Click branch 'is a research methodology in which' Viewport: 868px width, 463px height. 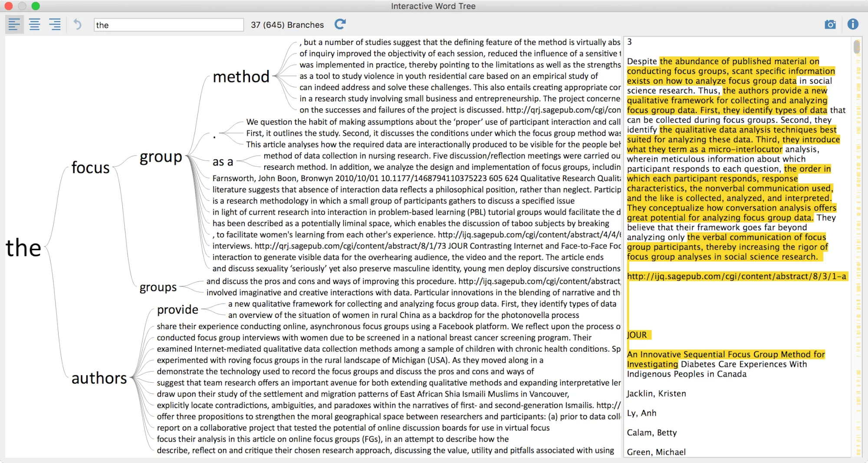pos(393,201)
